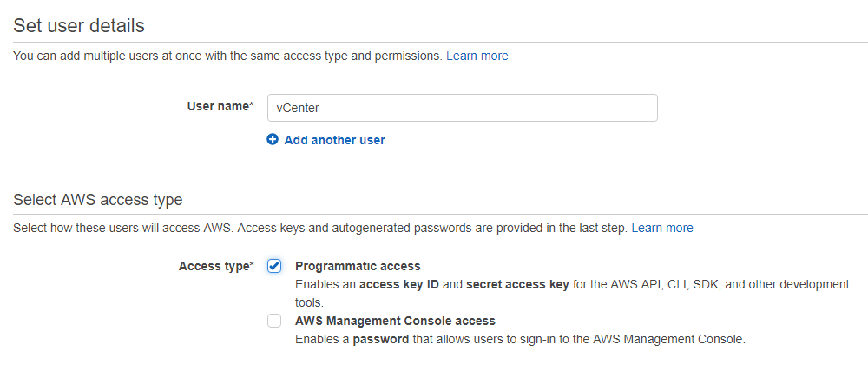Click the Management Console sign-in description line

(x=520, y=339)
